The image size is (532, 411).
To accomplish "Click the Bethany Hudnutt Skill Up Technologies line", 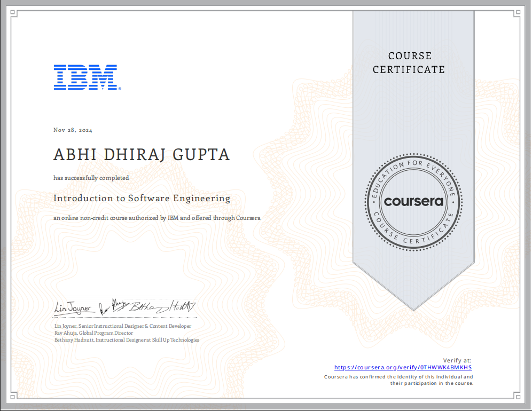I will click(127, 339).
